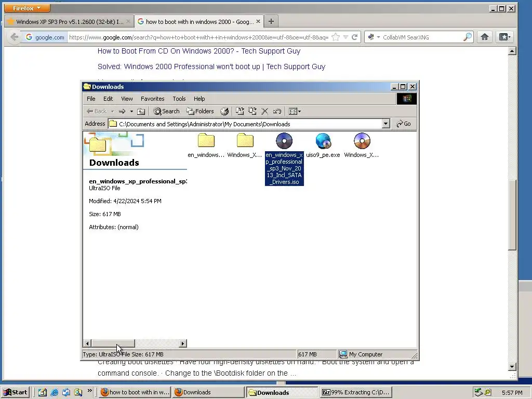
Task: Click the History icon in explorer toolbar
Action: click(224, 111)
